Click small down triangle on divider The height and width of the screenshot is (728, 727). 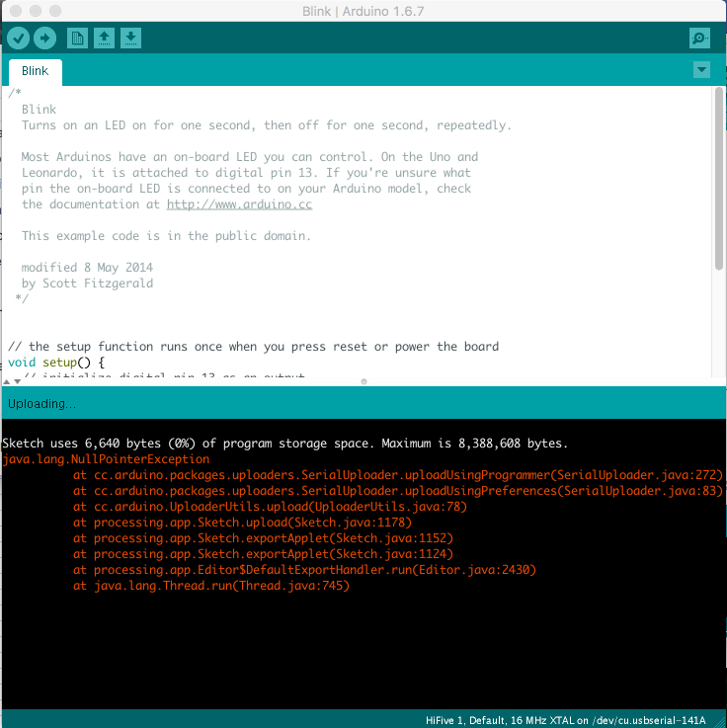click(17, 381)
